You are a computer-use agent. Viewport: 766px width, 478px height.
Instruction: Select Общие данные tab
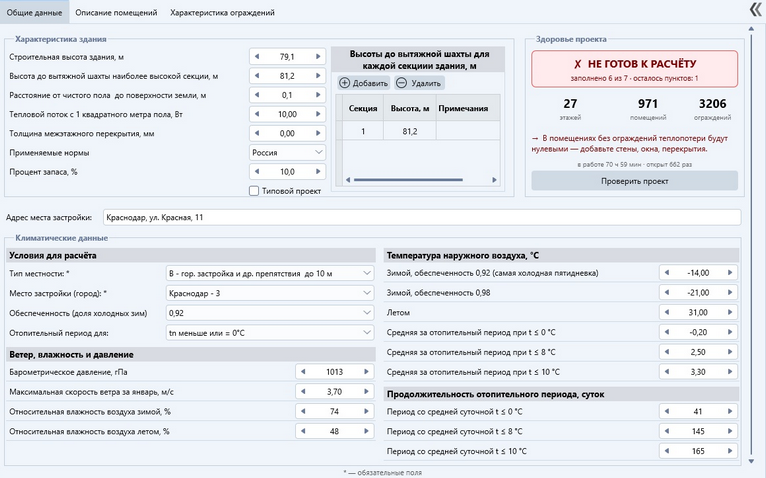34,13
